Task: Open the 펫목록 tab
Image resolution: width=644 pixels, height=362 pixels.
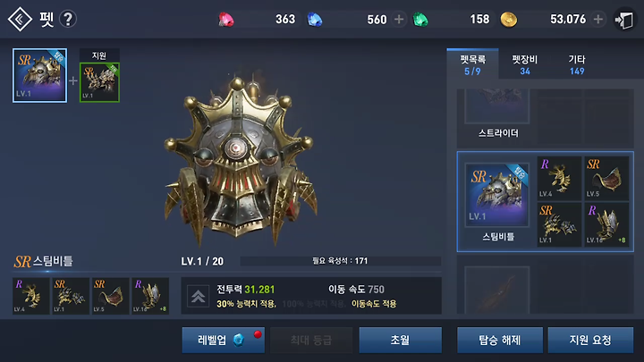Action: pos(473,65)
